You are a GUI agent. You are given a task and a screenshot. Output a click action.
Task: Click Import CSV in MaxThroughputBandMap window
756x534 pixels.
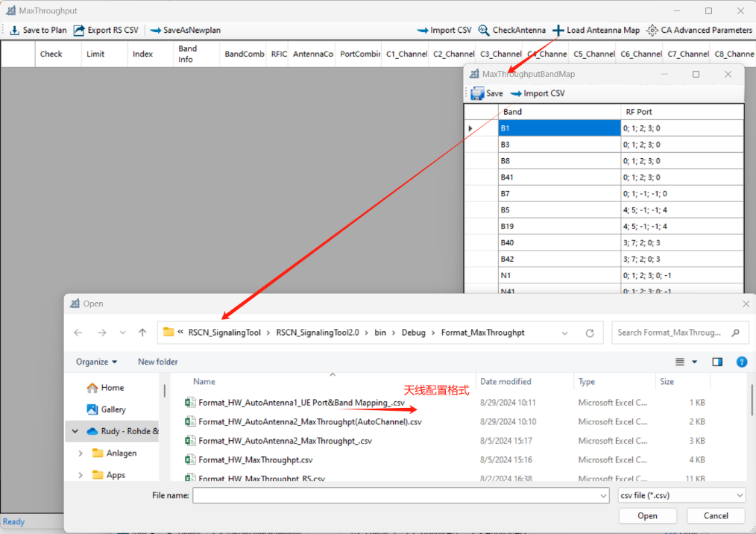pos(538,93)
